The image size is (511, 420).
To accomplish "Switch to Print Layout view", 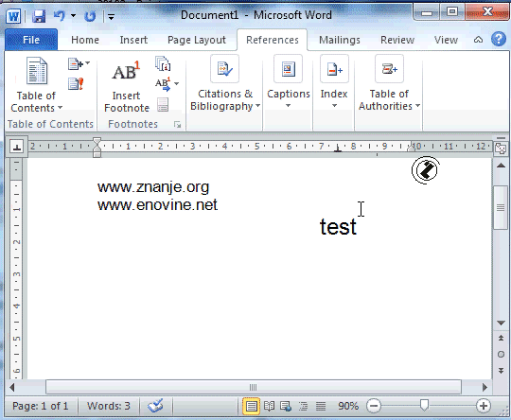I will tap(252, 407).
